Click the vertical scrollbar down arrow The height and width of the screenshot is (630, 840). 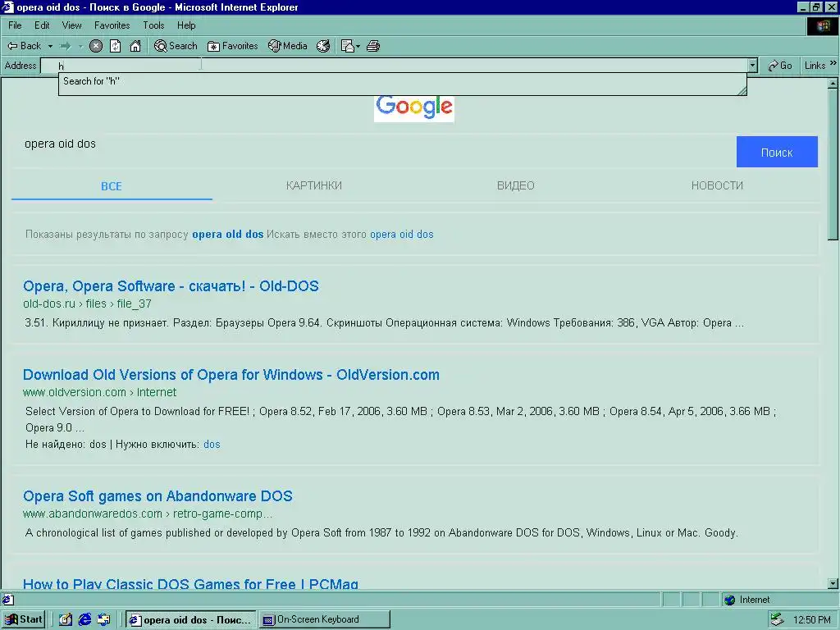[x=833, y=583]
